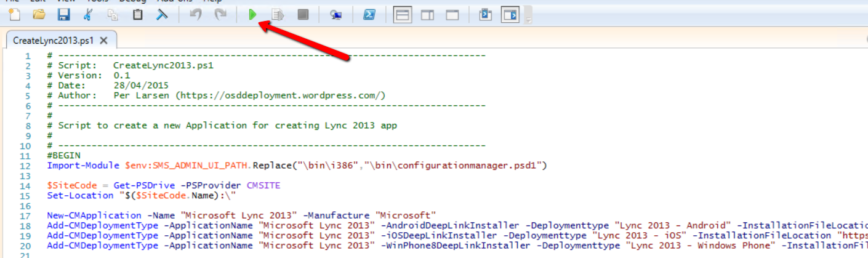Create a new script file

[x=14, y=15]
